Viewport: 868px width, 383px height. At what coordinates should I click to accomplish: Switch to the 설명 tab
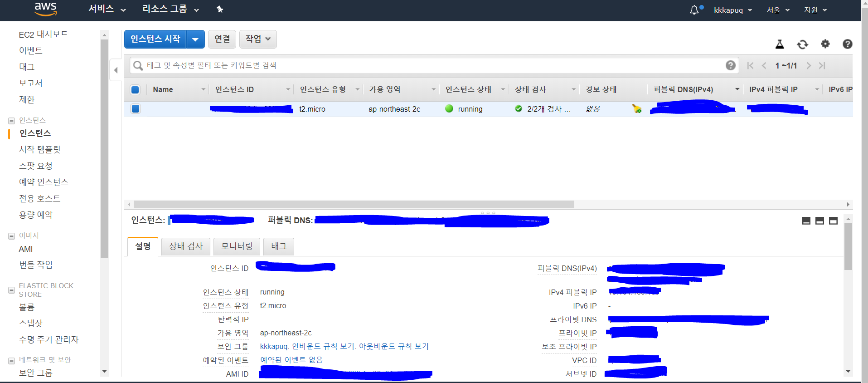143,246
